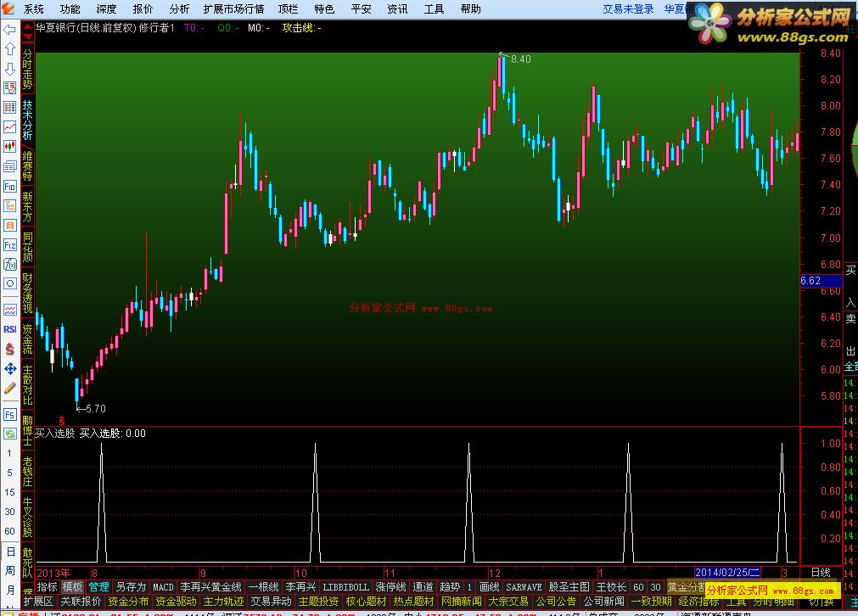Screen dimensions: 858x616
Task: Switch to 60-minute period in left toolbar
Action: point(9,531)
